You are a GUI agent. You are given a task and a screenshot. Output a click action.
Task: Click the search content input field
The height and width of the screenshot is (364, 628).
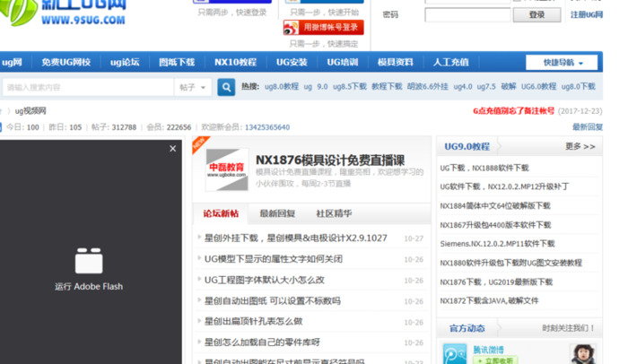[x=88, y=87]
